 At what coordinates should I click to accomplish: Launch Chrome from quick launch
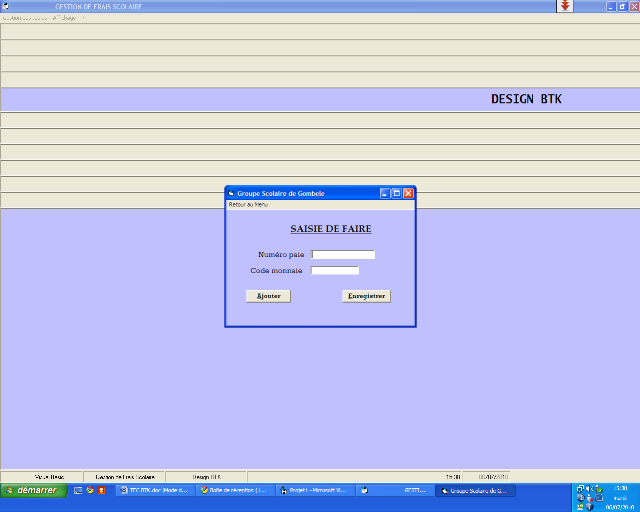[x=90, y=490]
